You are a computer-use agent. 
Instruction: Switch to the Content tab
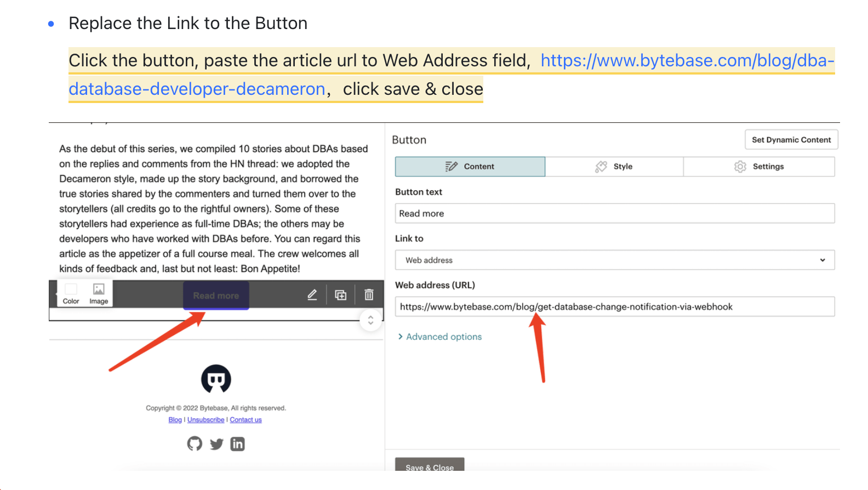click(x=470, y=167)
